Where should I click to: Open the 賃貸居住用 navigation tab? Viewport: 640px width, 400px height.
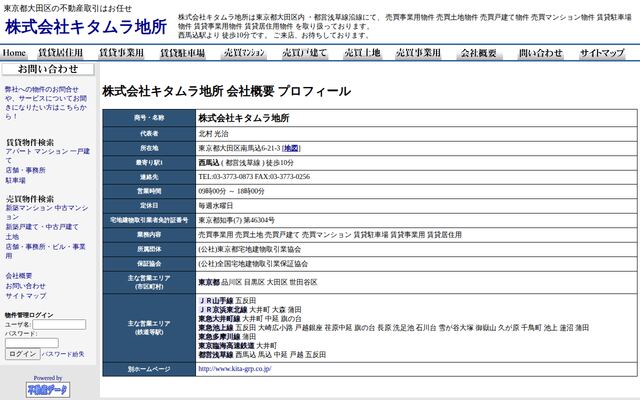pos(60,53)
